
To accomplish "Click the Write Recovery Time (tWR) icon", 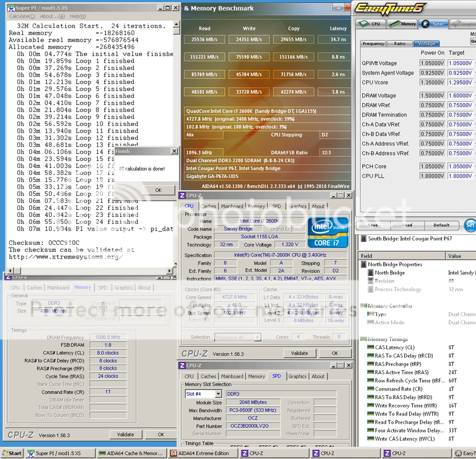I will 370,405.
